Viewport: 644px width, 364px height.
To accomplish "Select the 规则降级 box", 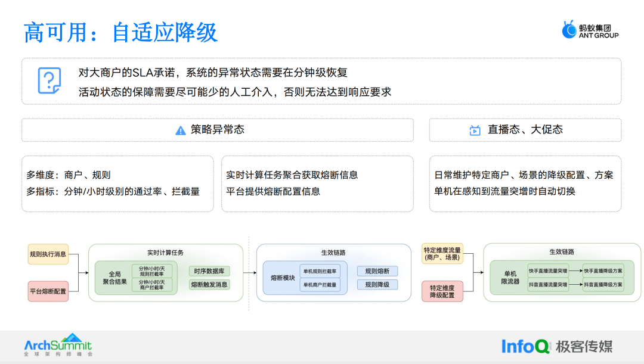I will [377, 285].
